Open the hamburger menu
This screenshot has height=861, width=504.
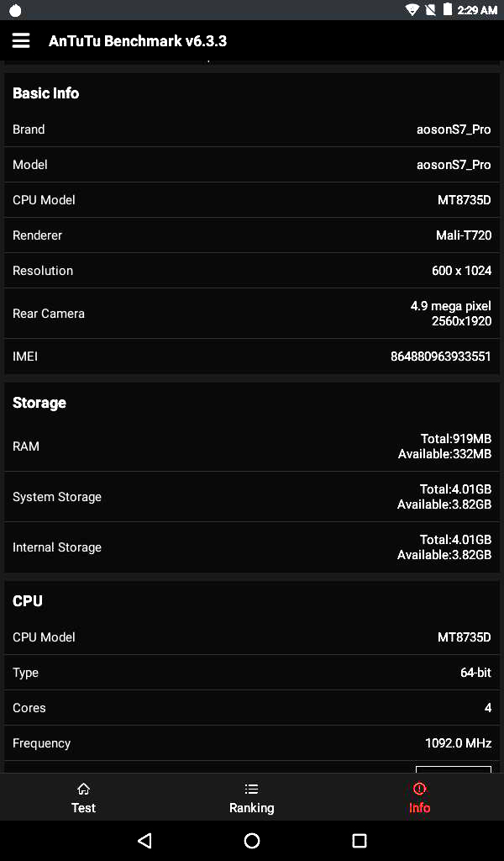[x=21, y=41]
